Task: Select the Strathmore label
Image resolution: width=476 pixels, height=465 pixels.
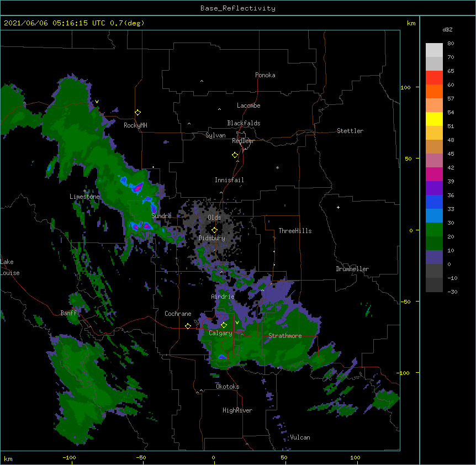Action: (x=285, y=336)
